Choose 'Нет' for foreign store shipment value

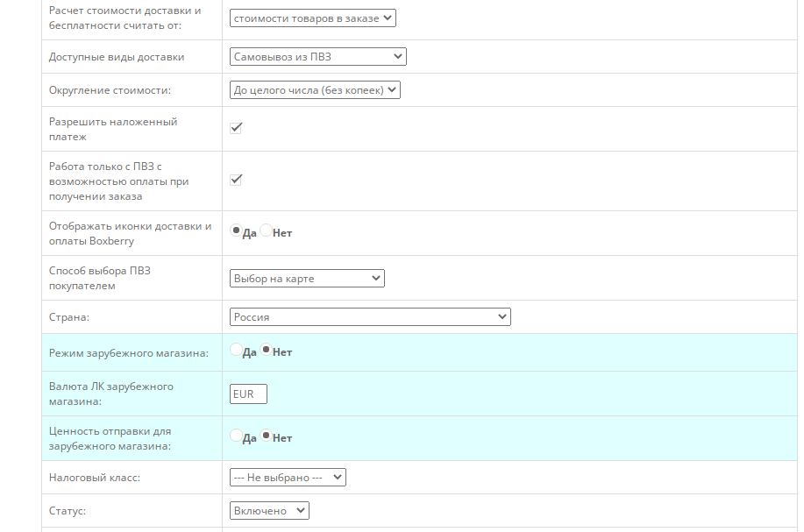267,436
